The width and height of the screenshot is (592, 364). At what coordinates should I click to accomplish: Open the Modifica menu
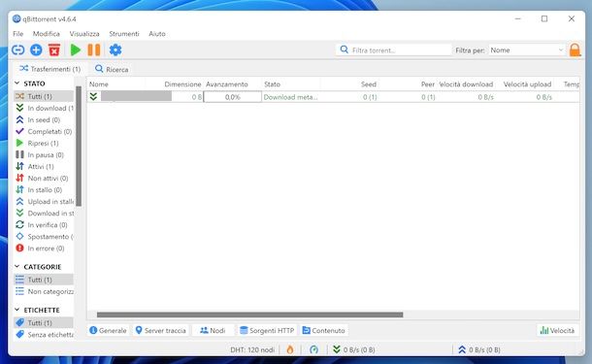point(46,34)
